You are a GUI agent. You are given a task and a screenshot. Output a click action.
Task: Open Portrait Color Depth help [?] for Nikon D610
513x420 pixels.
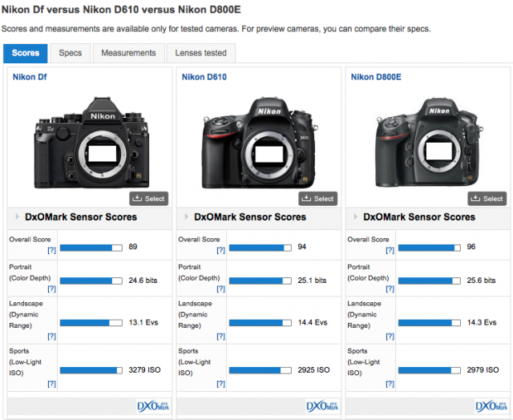click(221, 289)
